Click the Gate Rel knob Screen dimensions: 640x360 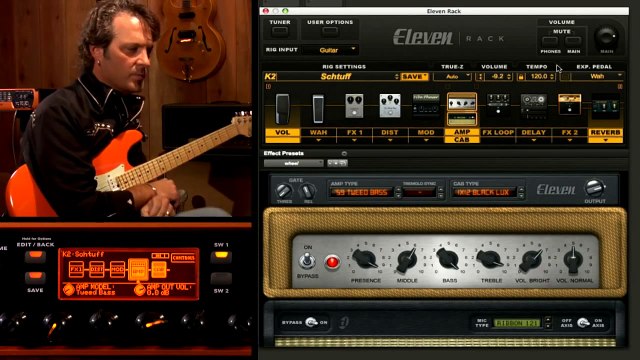click(307, 191)
